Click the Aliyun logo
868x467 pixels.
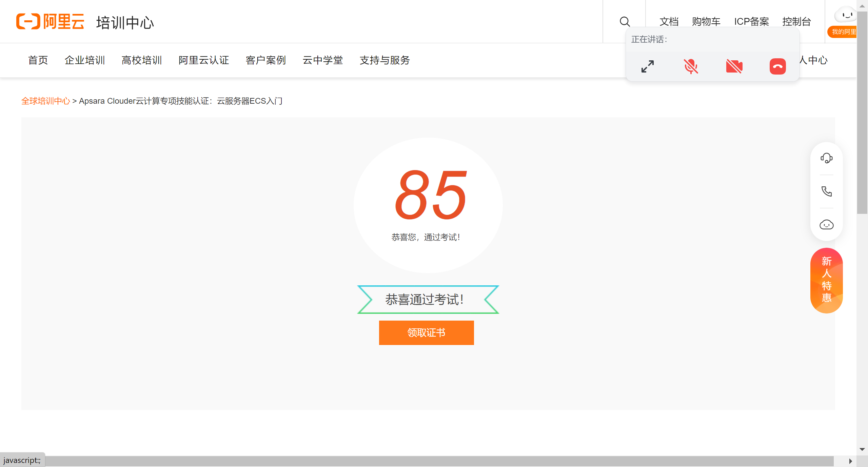tap(50, 22)
